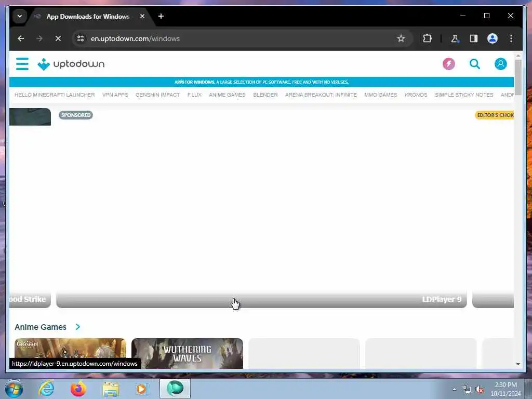
Task: Open Windows Media Player from taskbar
Action: pyautogui.click(x=141, y=389)
